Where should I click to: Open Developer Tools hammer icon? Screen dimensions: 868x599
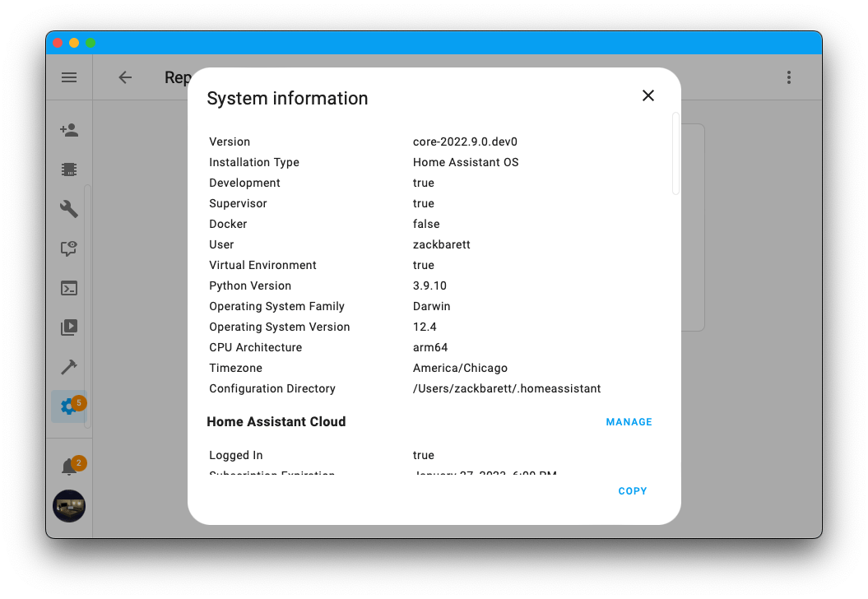point(69,367)
